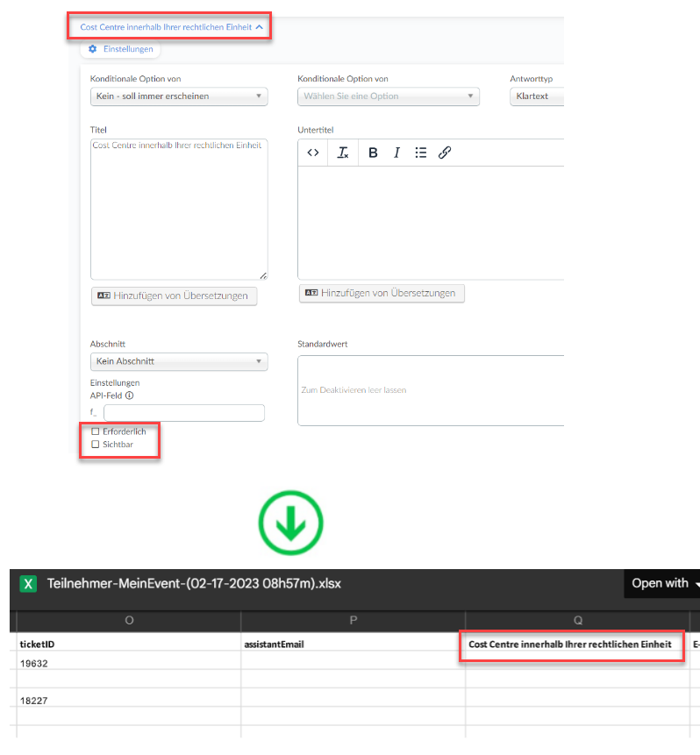Open the Abschnitt 'Kein Abschnitt' dropdown
This screenshot has width=700, height=755.
179,361
